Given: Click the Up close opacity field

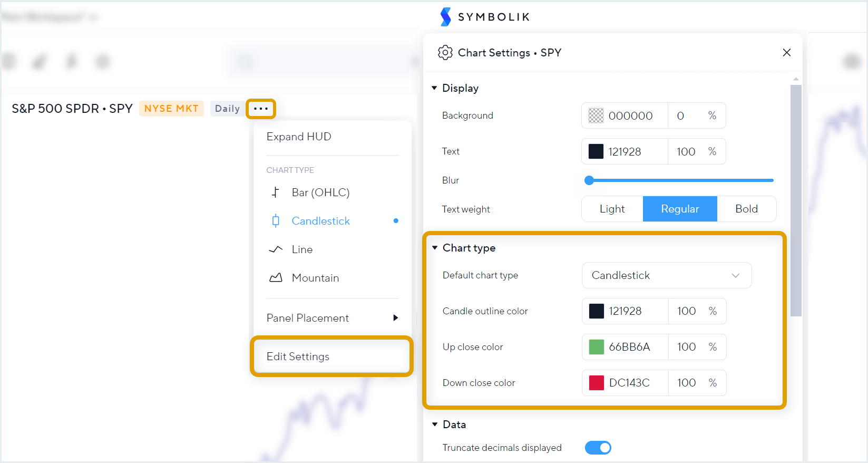Looking at the screenshot, I should click(x=697, y=347).
